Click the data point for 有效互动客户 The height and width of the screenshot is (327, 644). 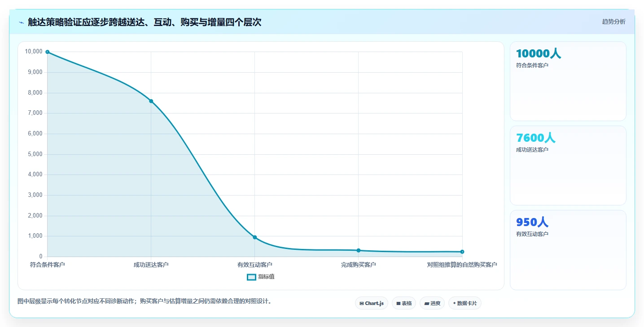point(254,237)
